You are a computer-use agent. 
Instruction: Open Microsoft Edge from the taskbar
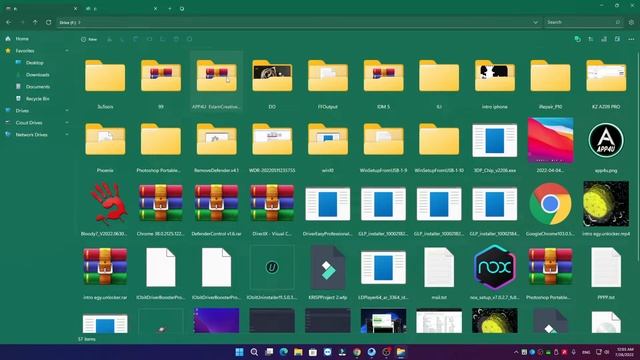[x=284, y=352]
